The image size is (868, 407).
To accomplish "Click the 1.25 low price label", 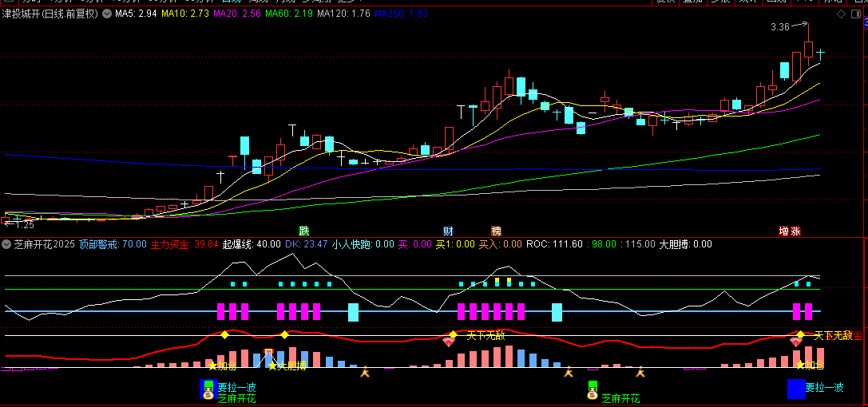I will tap(23, 225).
